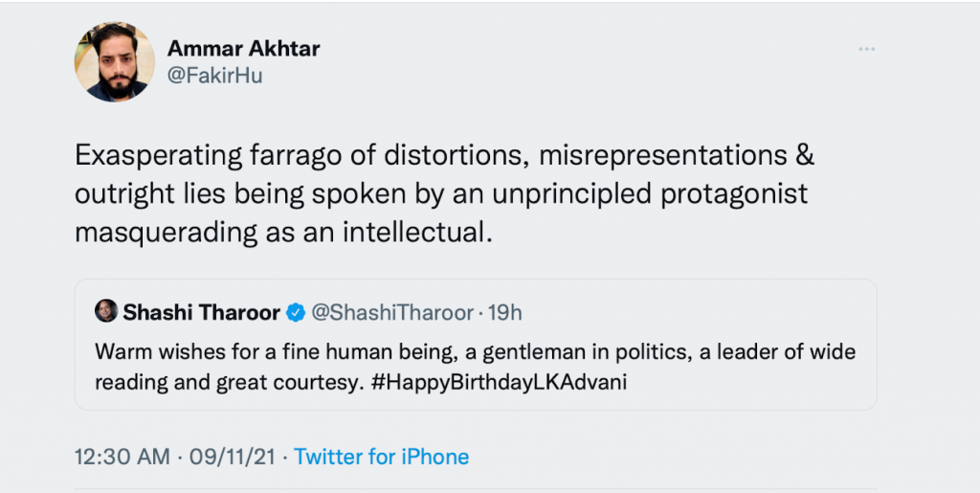The height and width of the screenshot is (493, 980).
Task: Open the @FakirHu handle
Action: click(214, 76)
